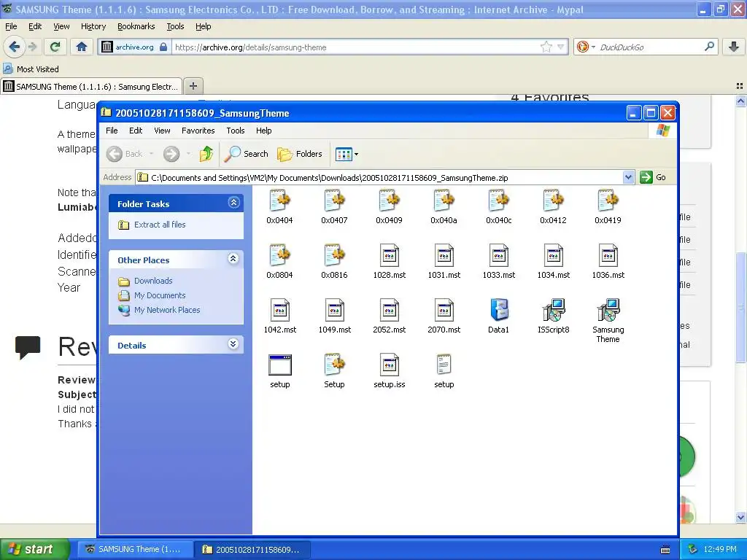Reload the page in the browser
The image size is (747, 560).
click(x=55, y=47)
